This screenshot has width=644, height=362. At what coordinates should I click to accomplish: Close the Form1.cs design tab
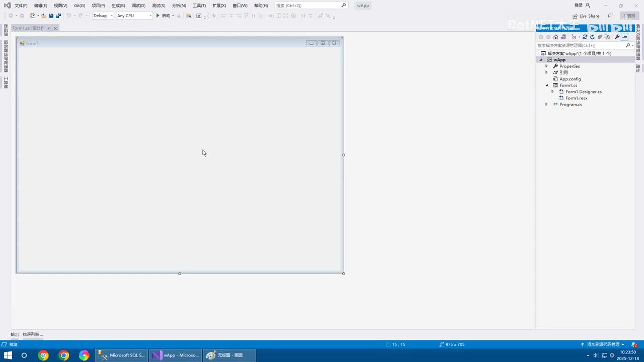tap(55, 28)
